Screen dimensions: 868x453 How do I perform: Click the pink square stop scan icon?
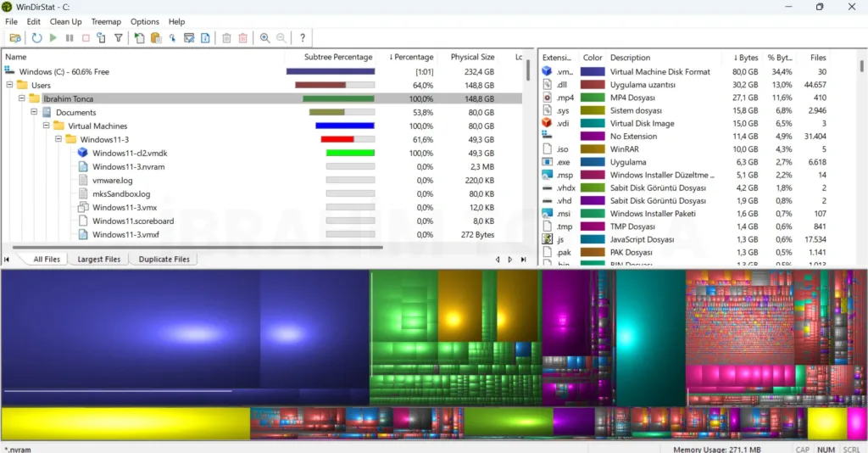[x=86, y=37]
